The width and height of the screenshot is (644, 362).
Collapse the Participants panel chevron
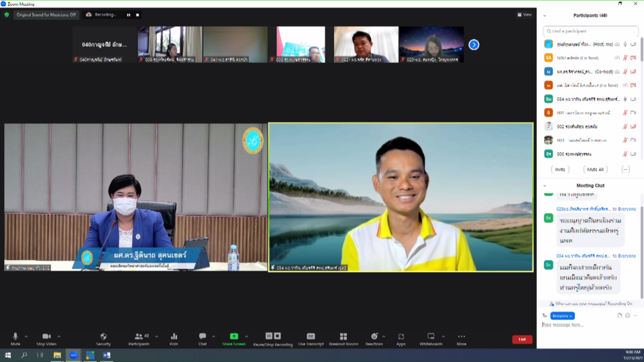click(545, 15)
